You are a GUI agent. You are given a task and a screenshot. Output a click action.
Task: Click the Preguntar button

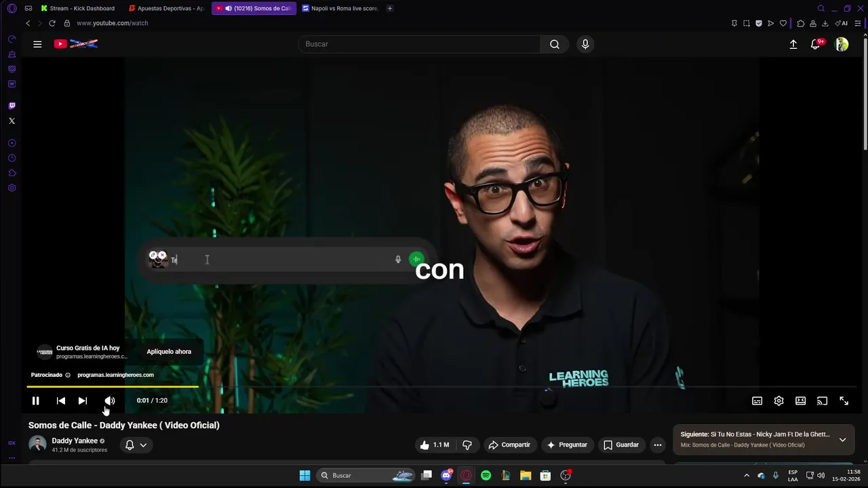[x=567, y=445]
